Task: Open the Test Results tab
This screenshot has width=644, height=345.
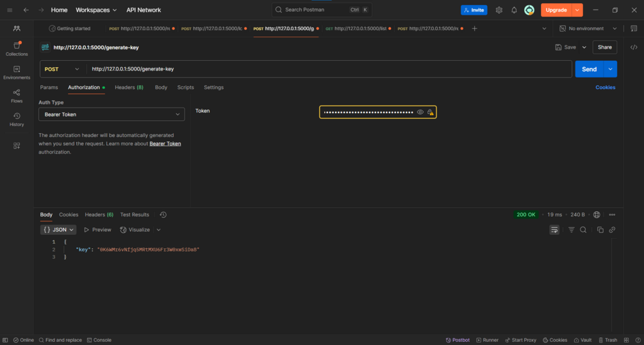Action: pos(135,214)
